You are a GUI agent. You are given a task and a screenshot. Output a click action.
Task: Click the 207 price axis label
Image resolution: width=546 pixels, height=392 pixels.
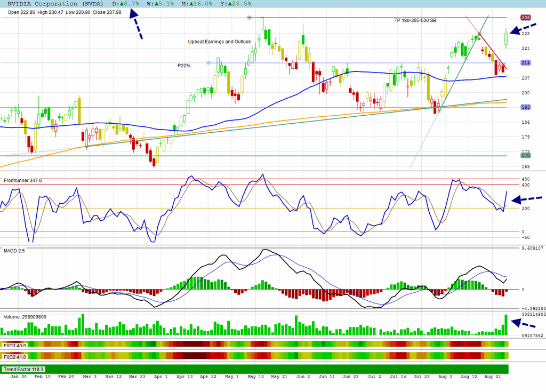pyautogui.click(x=525, y=78)
